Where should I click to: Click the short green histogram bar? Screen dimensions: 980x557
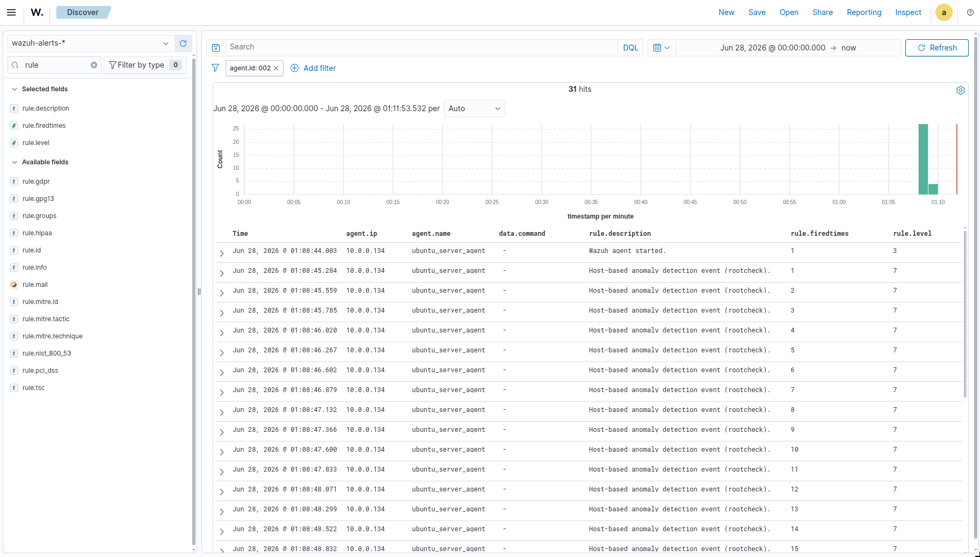tap(933, 189)
